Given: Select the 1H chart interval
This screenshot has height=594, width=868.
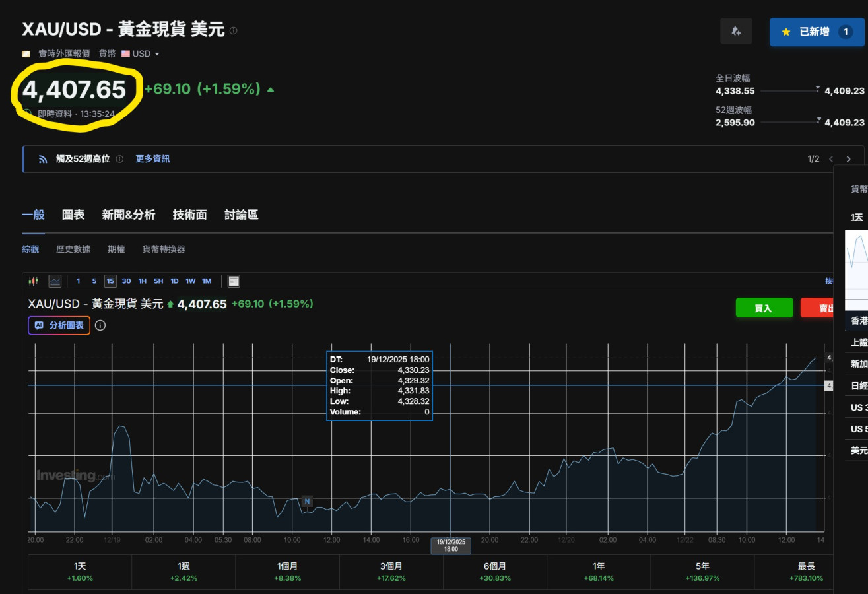Looking at the screenshot, I should pos(143,281).
